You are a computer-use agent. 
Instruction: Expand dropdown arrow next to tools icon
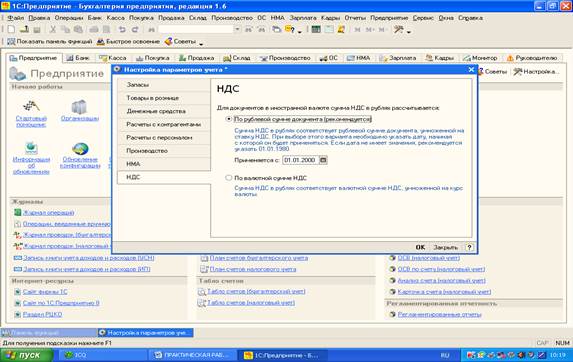click(x=409, y=32)
